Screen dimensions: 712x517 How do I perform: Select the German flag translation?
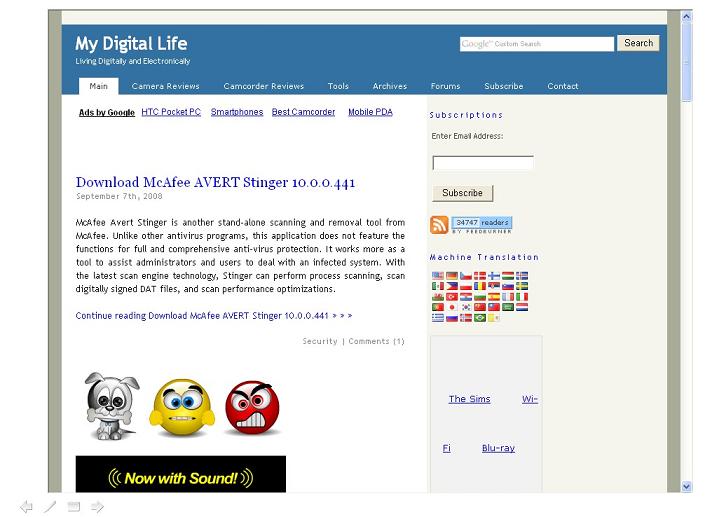(x=452, y=276)
